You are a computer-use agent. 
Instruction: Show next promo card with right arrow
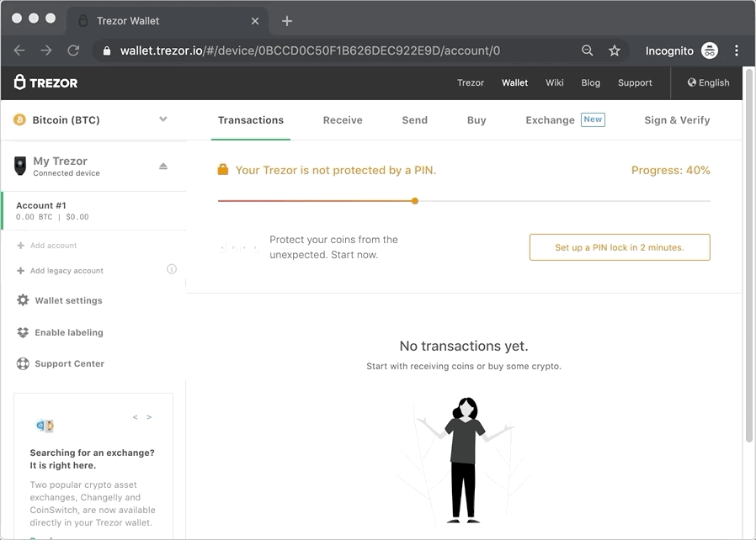pyautogui.click(x=149, y=417)
